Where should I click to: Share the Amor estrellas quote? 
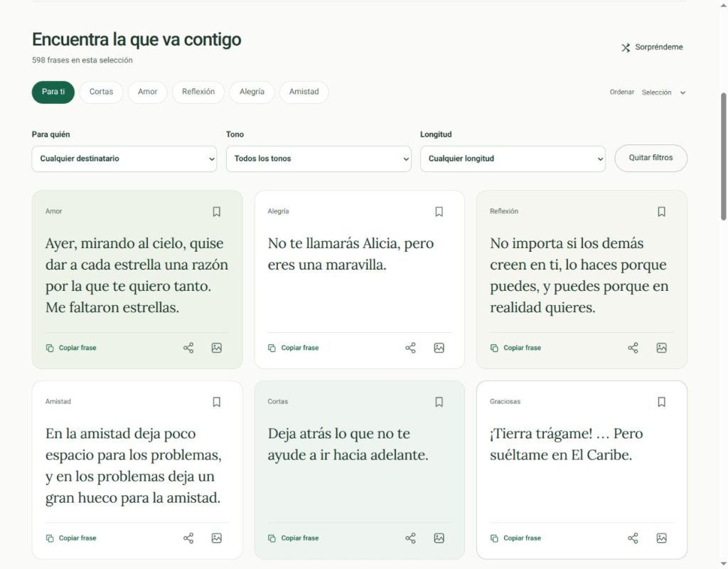pyautogui.click(x=188, y=348)
